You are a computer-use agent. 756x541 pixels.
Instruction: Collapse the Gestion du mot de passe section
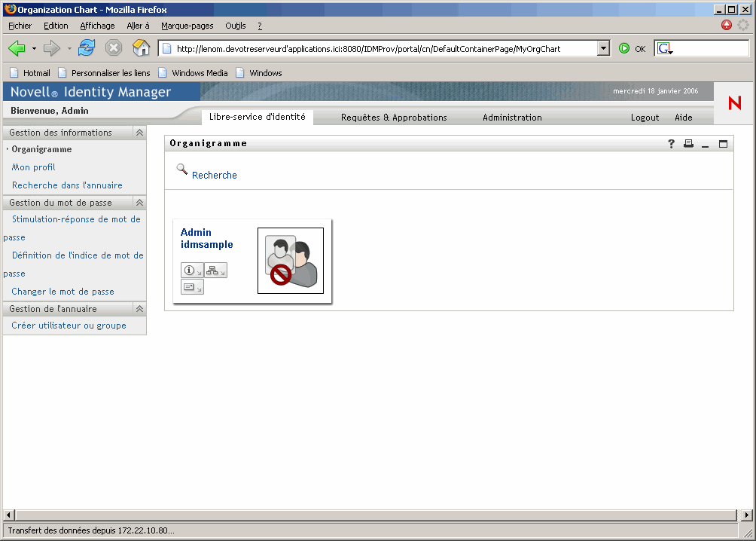pos(139,203)
